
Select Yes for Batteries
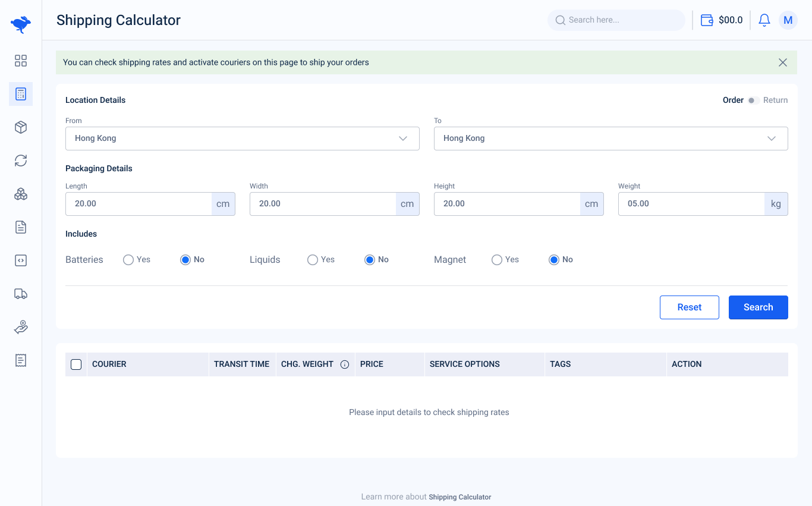click(128, 260)
